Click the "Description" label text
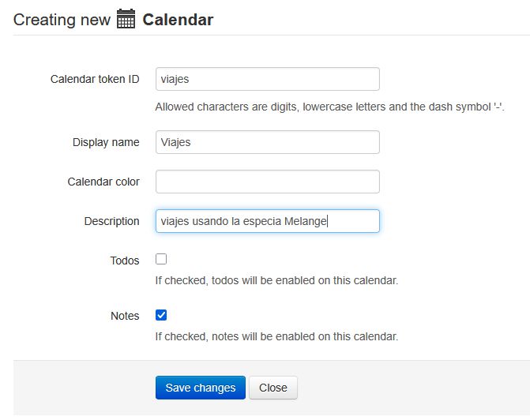 [x=111, y=221]
